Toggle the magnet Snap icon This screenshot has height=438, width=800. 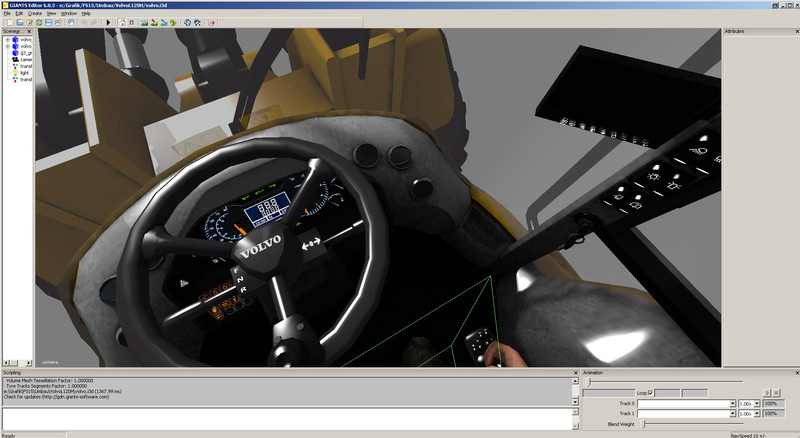[132, 22]
